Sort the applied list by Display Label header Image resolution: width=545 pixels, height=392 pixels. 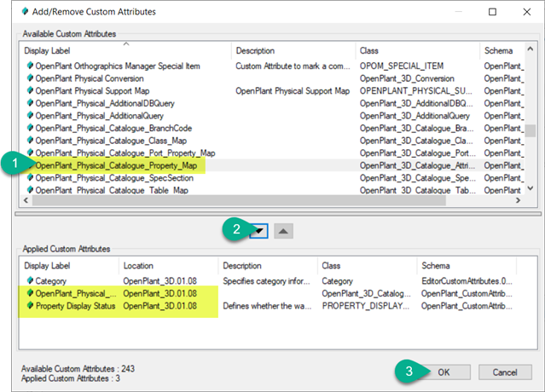pyautogui.click(x=69, y=266)
